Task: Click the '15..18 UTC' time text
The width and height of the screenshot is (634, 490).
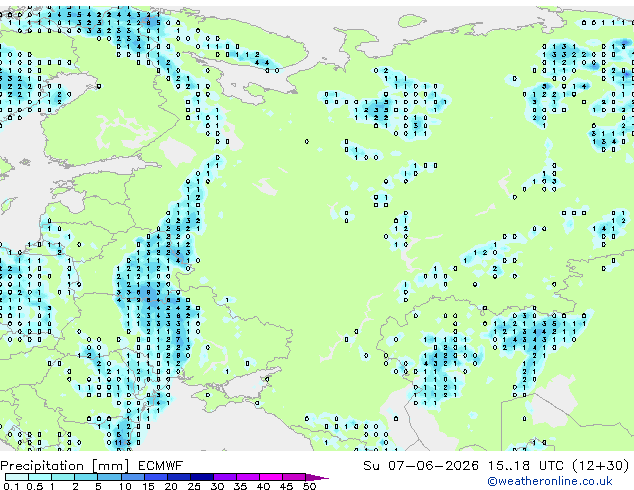Action: (x=526, y=466)
